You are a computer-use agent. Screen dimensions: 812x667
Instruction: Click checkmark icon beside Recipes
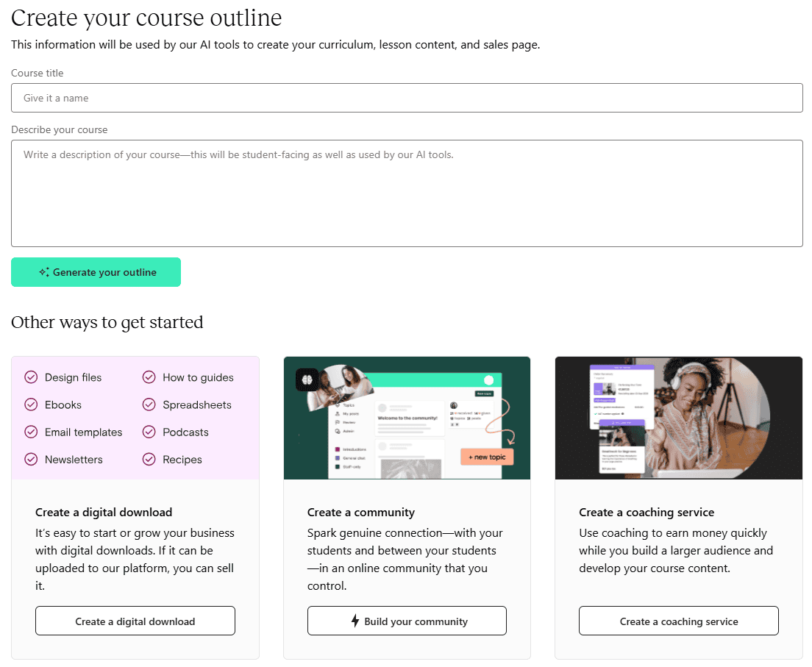149,460
